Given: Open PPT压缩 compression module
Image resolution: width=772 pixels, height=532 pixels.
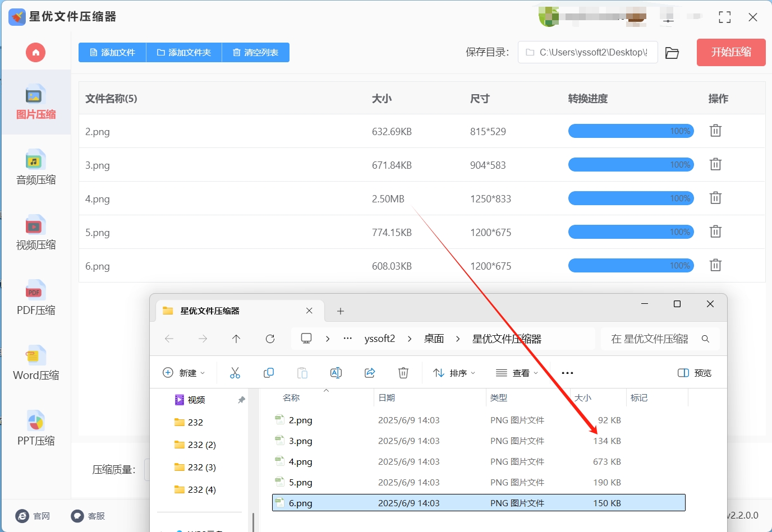Looking at the screenshot, I should tap(36, 428).
